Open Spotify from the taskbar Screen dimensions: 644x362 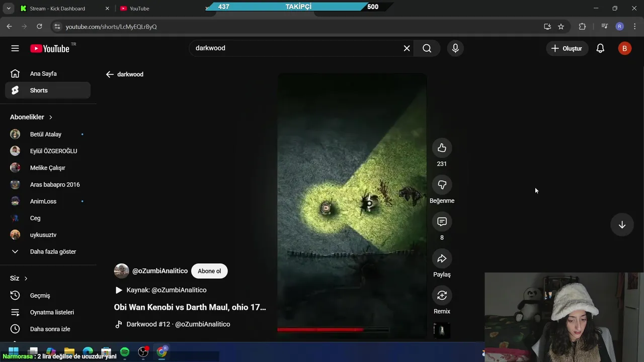click(x=125, y=352)
